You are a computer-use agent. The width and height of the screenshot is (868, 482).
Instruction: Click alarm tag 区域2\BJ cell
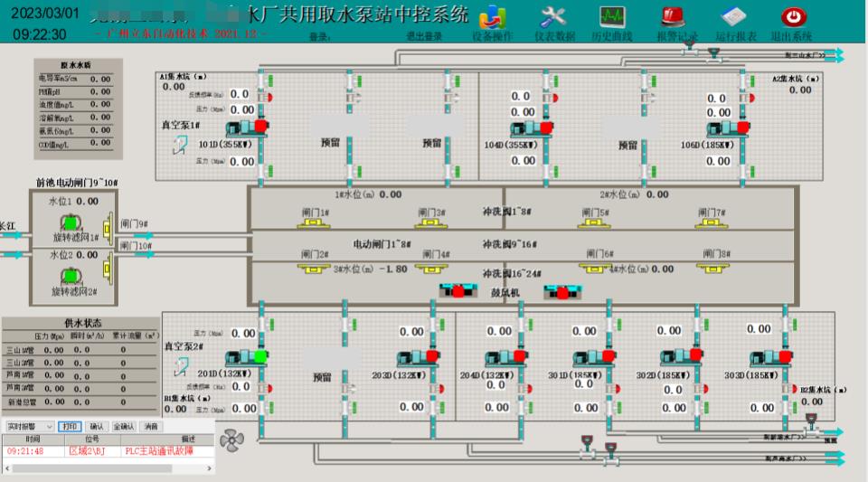click(x=87, y=451)
